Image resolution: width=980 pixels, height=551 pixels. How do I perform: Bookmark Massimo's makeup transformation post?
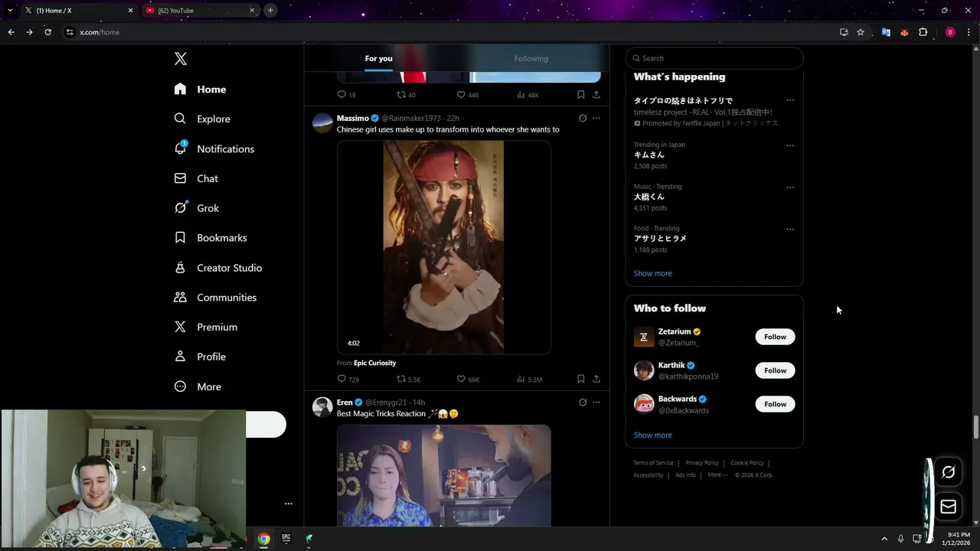[580, 379]
